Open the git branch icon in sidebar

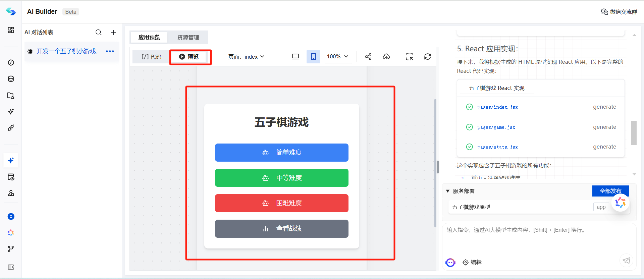(11, 249)
